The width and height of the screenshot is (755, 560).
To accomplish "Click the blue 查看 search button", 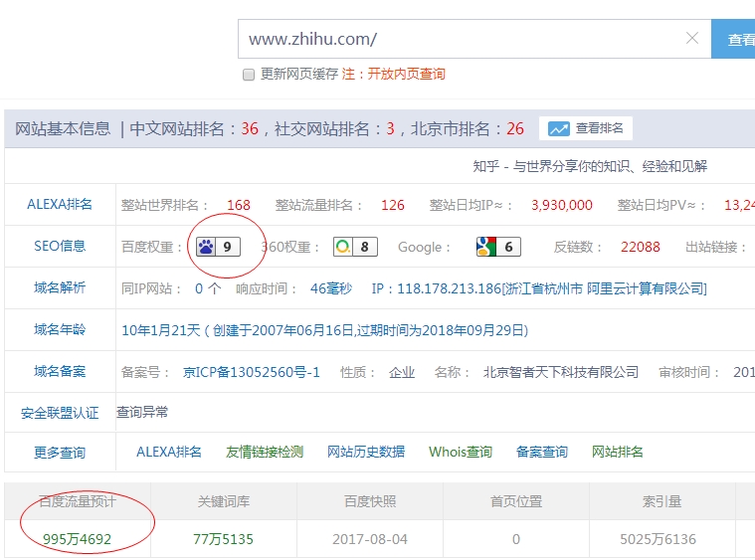I will [x=733, y=39].
